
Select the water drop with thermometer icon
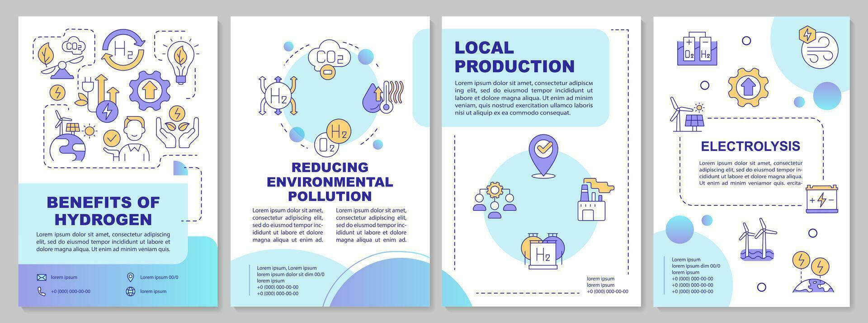coord(383,97)
